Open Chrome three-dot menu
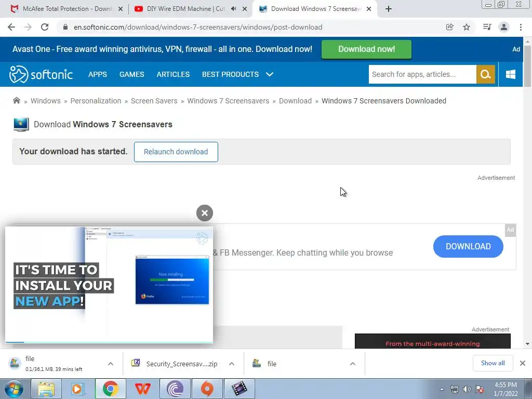The width and height of the screenshot is (532, 399). 521,27
